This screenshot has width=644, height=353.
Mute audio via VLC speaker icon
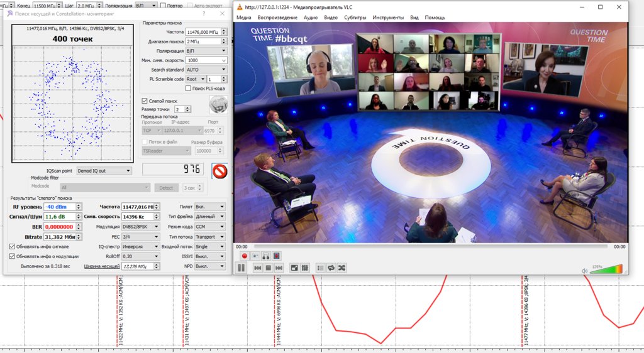(x=585, y=271)
